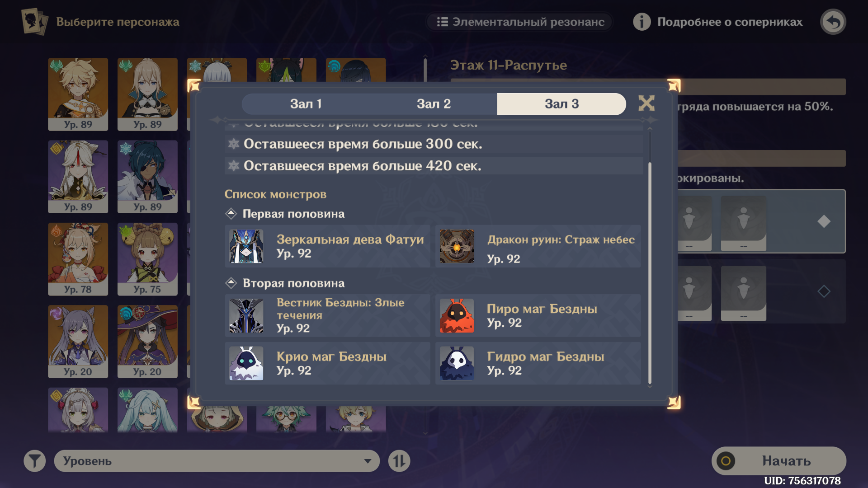The image size is (868, 488).
Task: Click the Крио маг Бездны icon
Action: 246,363
